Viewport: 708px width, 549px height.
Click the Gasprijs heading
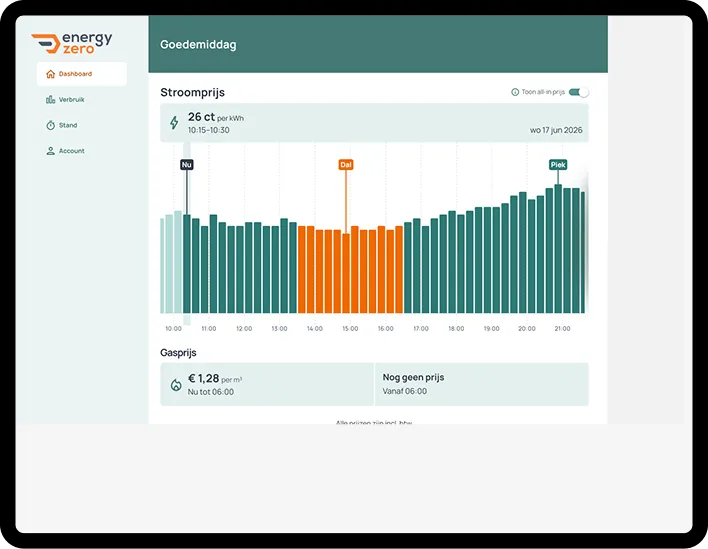(178, 353)
